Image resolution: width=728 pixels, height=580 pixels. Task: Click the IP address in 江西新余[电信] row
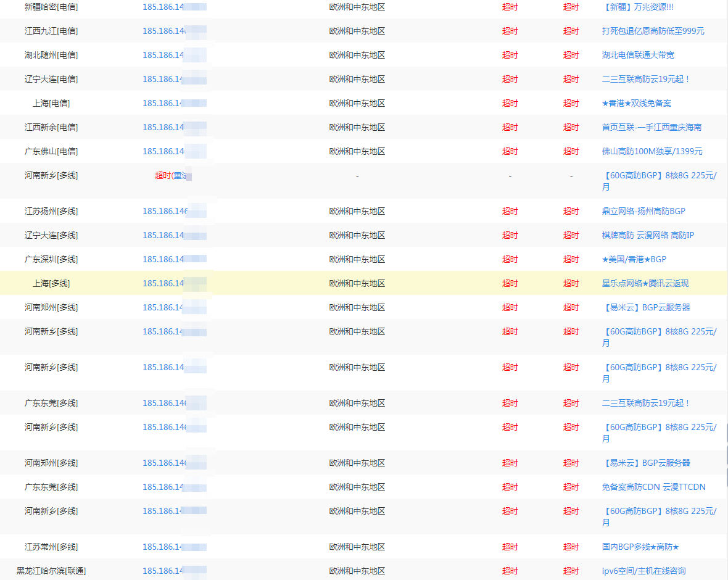pyautogui.click(x=175, y=127)
